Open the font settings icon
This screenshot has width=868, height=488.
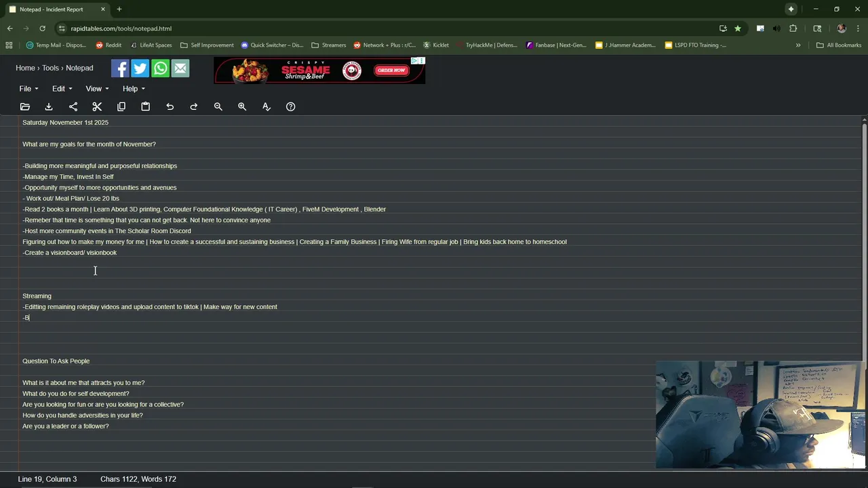pyautogui.click(x=267, y=106)
